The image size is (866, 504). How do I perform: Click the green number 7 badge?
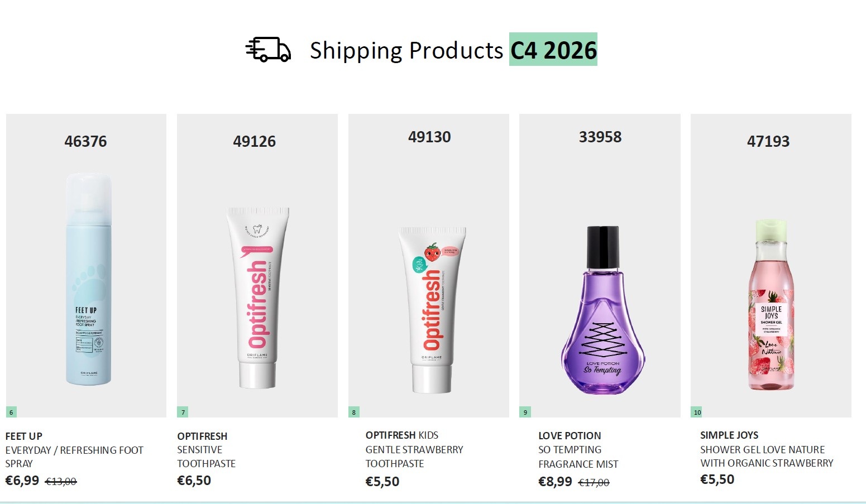(x=183, y=412)
